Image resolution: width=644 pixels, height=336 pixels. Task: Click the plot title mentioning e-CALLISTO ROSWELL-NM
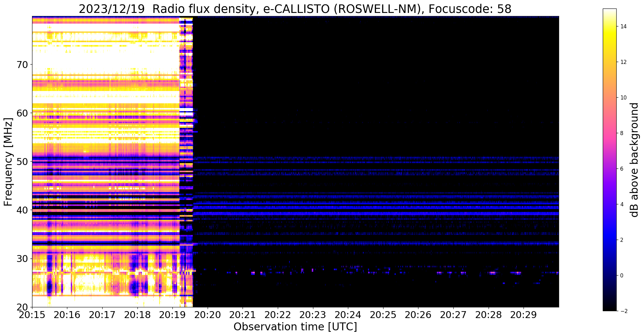(295, 9)
